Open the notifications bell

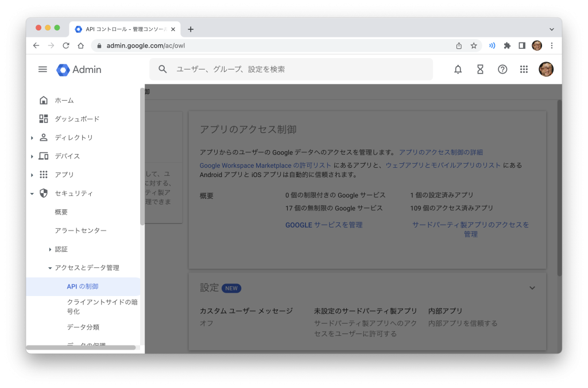pos(458,70)
